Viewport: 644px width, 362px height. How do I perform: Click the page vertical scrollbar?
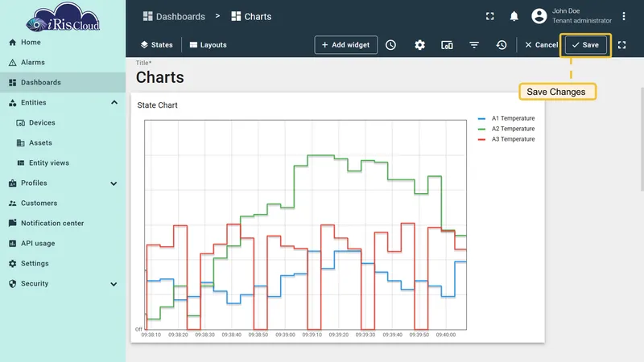tap(642, 138)
